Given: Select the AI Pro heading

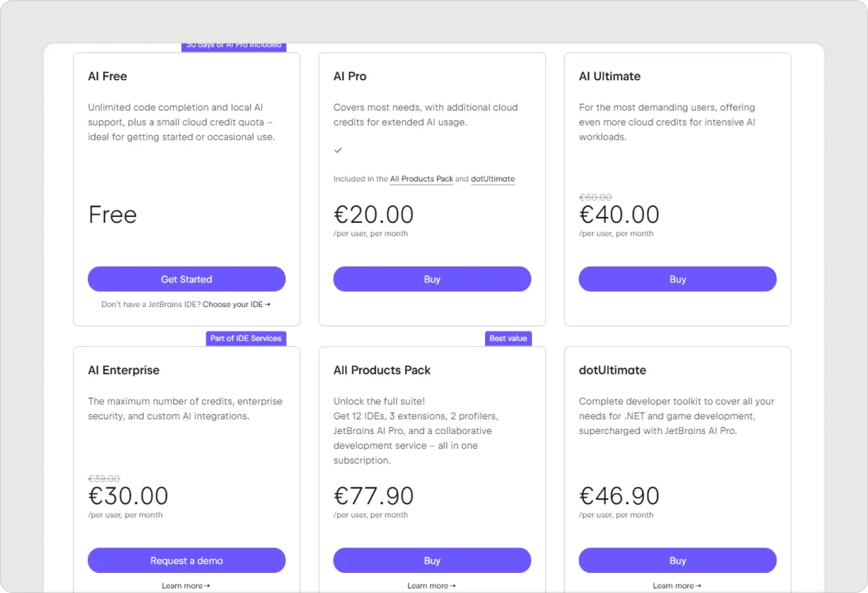Looking at the screenshot, I should [350, 76].
